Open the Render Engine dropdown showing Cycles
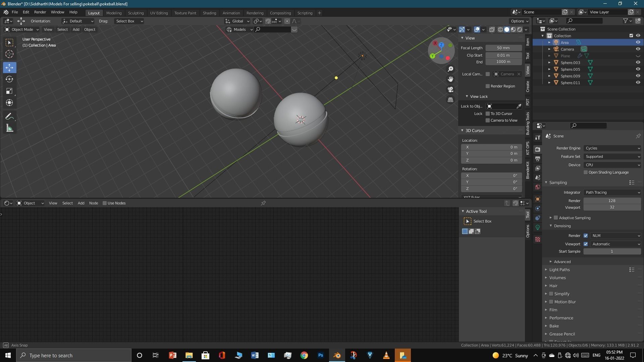644x362 pixels. click(x=612, y=148)
